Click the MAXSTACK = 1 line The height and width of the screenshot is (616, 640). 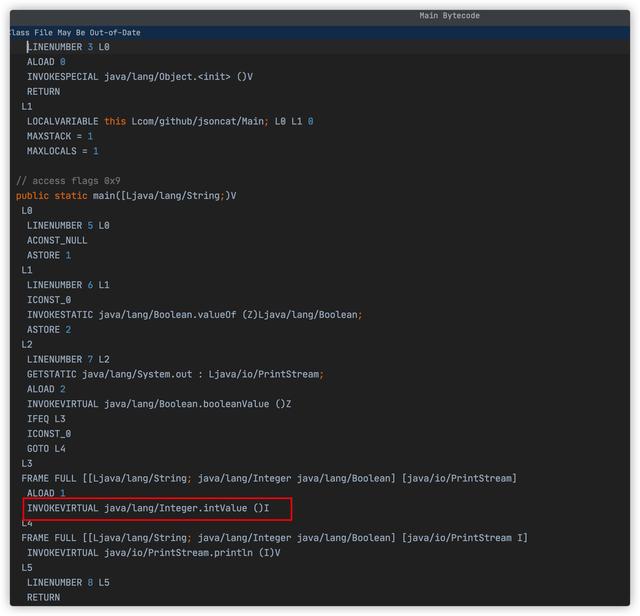(60, 136)
